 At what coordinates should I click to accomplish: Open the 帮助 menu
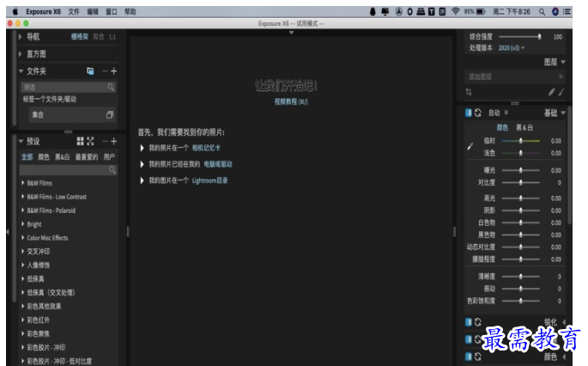(130, 12)
